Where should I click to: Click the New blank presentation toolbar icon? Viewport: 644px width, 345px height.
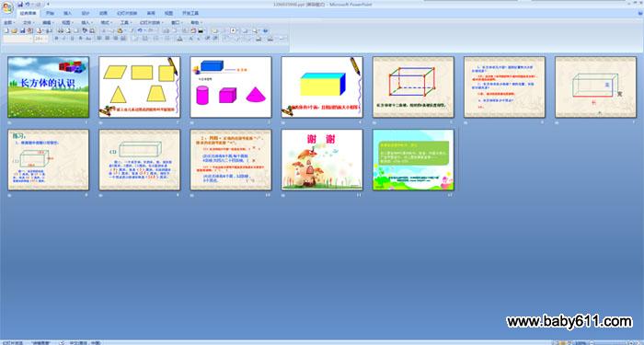(x=6, y=30)
